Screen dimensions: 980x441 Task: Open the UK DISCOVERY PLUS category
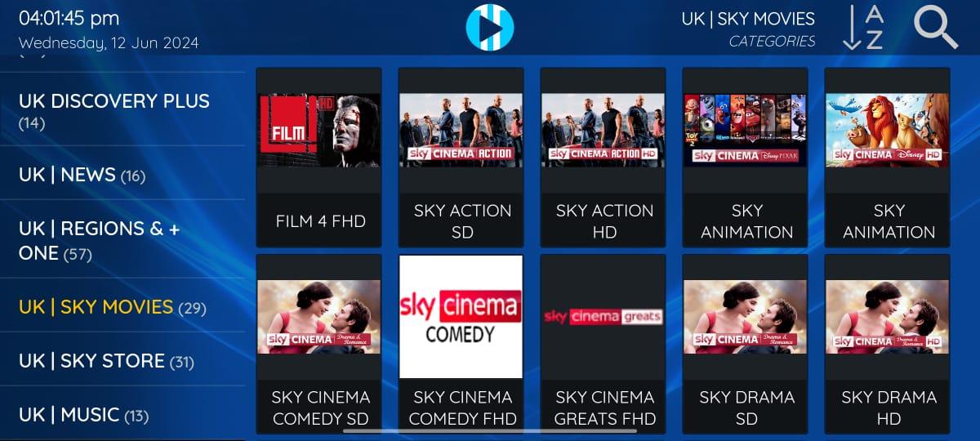[x=122, y=111]
